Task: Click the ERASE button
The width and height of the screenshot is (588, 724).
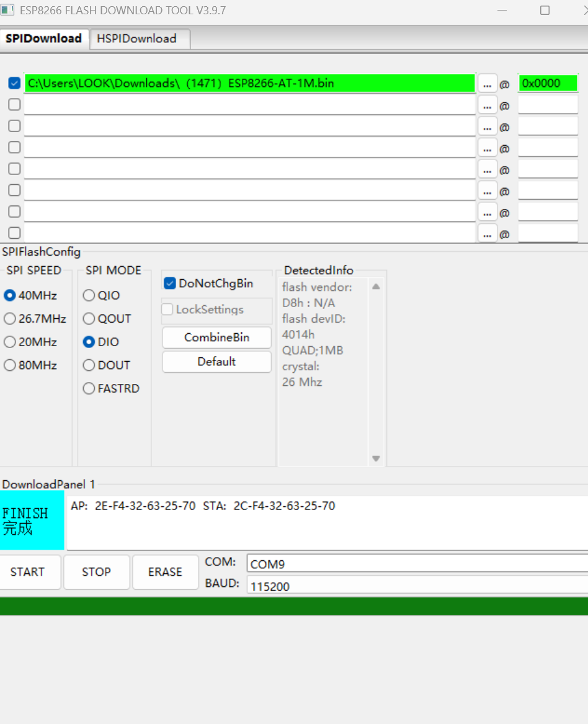Action: point(165,572)
